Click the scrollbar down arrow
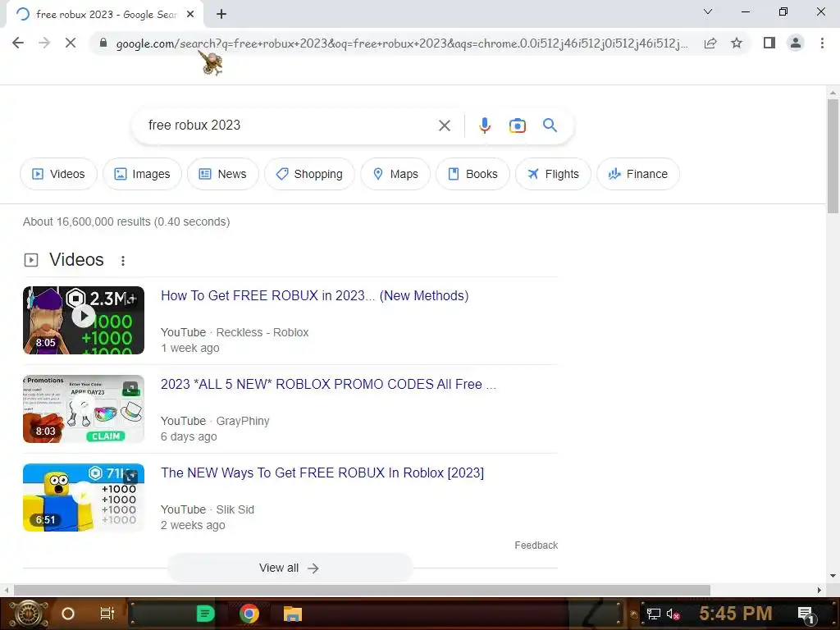This screenshot has height=630, width=840. pos(833,576)
